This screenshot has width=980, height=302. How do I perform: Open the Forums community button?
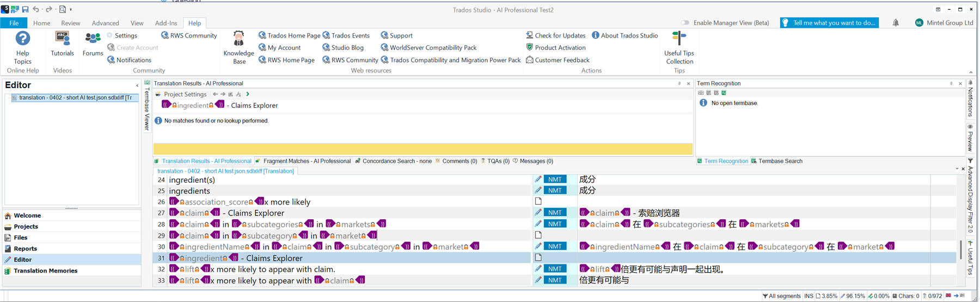coord(93,44)
